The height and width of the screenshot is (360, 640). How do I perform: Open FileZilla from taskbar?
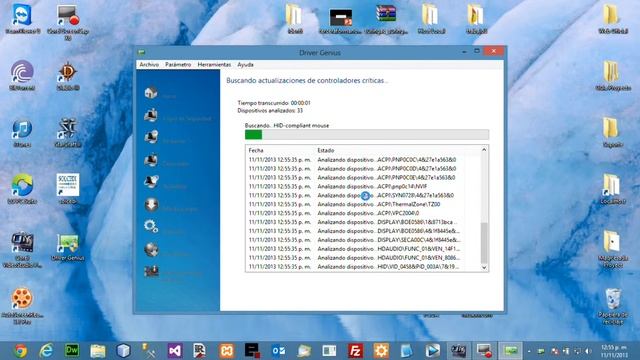coord(355,351)
